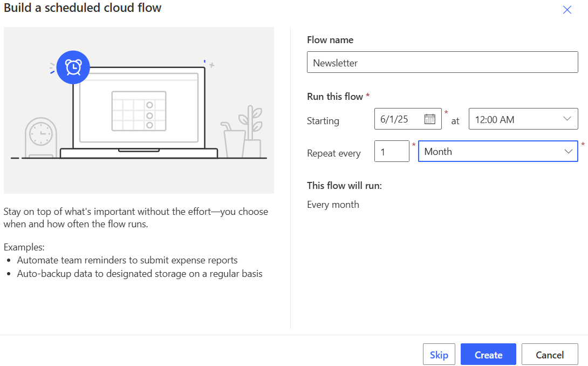
Task: Select the Skip option
Action: [x=439, y=354]
